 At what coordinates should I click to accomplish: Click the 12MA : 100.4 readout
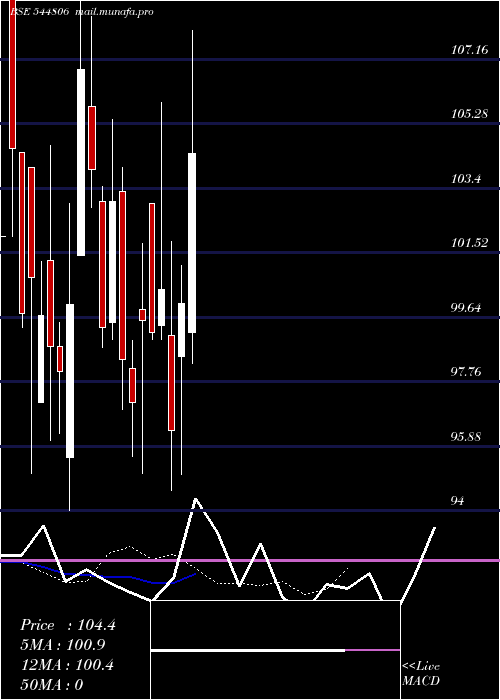[x=67, y=665]
